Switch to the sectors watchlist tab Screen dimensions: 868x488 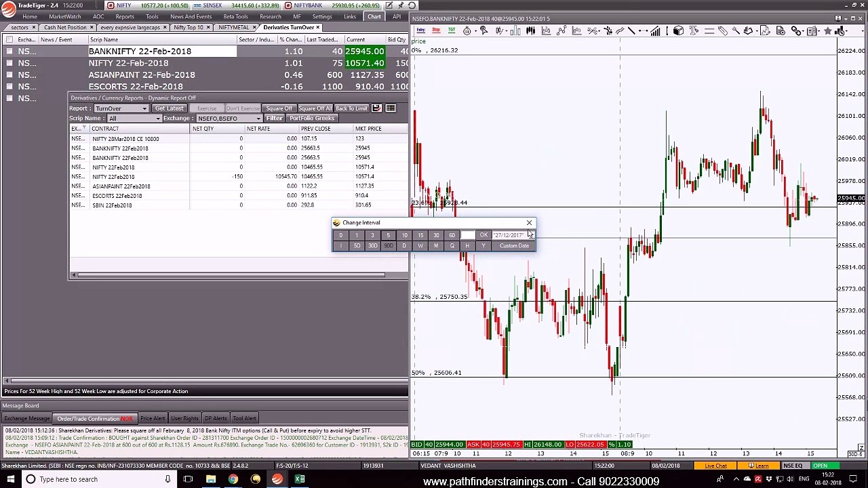coord(20,28)
